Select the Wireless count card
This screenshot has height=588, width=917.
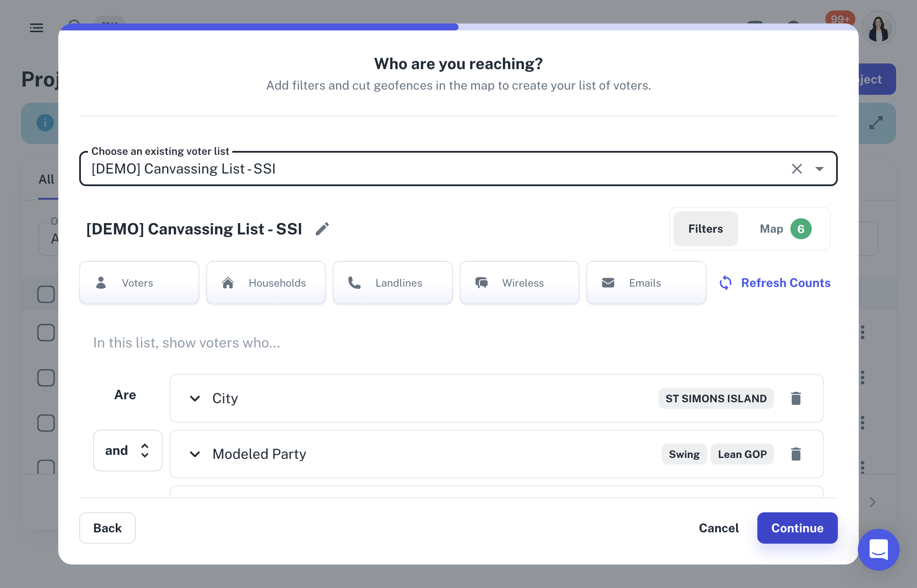click(x=519, y=283)
